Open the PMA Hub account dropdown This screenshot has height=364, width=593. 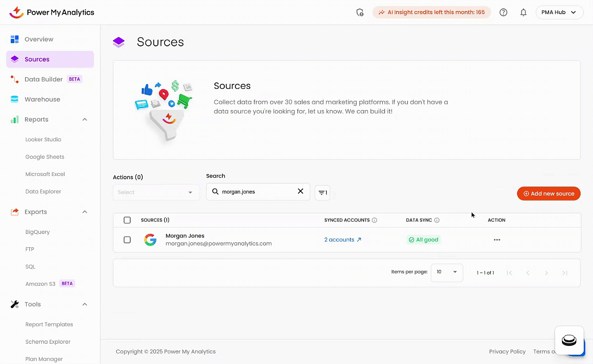click(559, 13)
